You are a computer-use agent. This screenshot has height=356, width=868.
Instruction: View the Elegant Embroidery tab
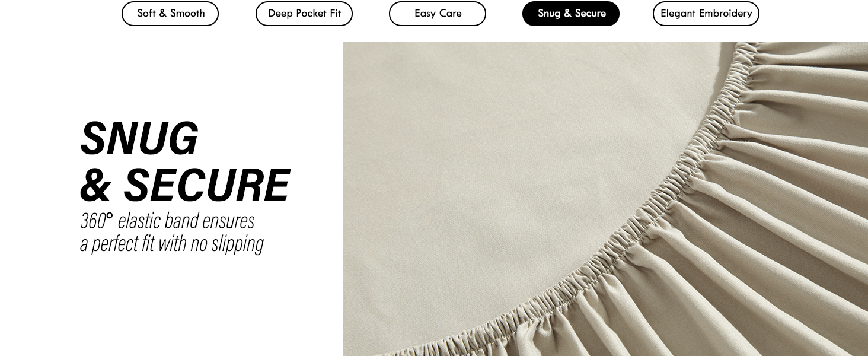706,14
